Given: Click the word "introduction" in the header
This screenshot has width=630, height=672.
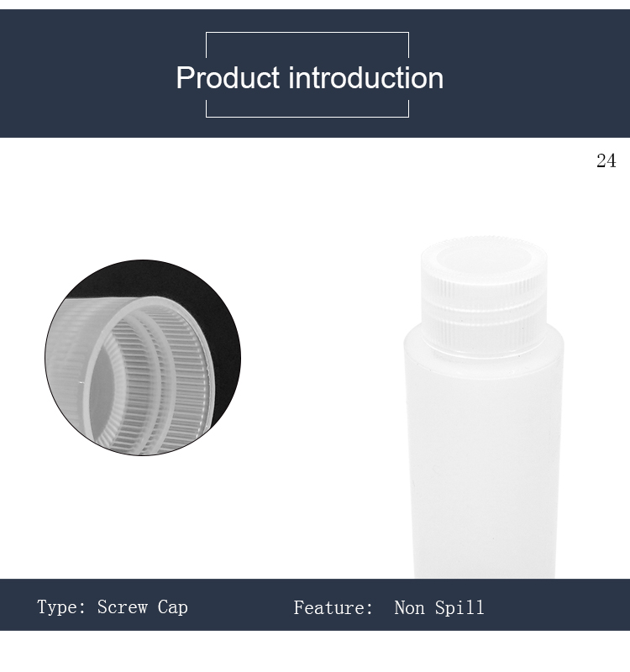Looking at the screenshot, I should pyautogui.click(x=366, y=78).
